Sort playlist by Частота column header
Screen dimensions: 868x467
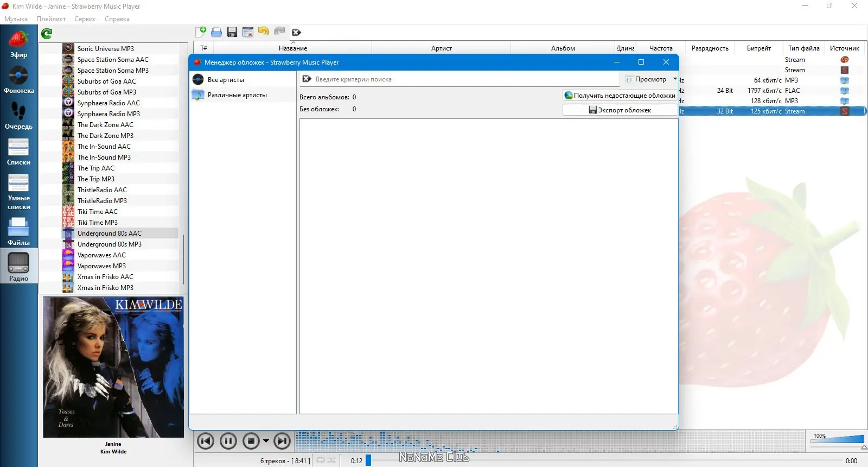click(x=661, y=48)
